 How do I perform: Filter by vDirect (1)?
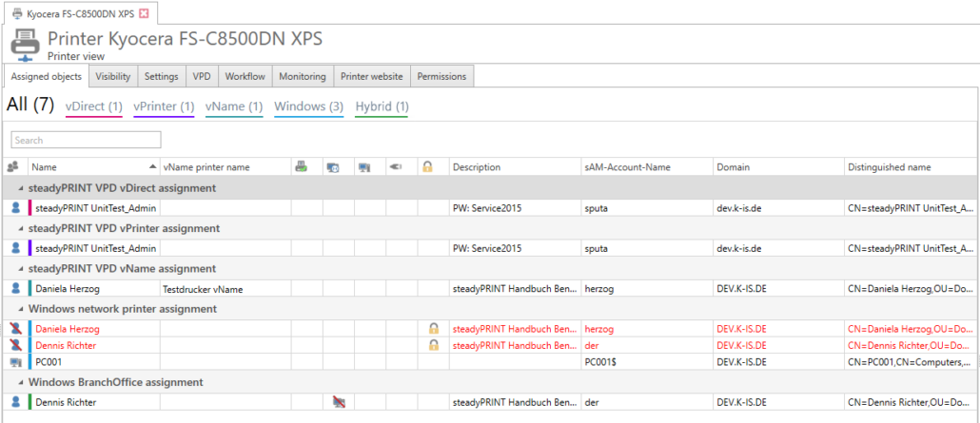[94, 106]
